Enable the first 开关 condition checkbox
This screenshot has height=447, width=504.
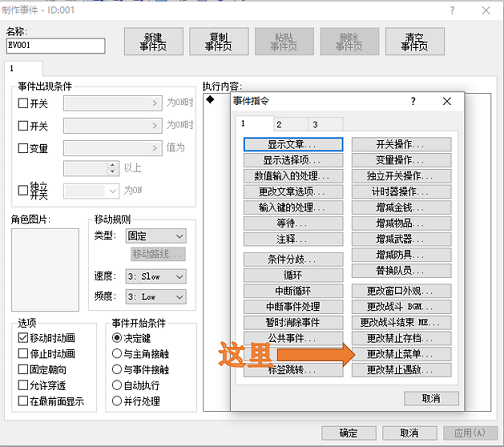click(x=23, y=103)
